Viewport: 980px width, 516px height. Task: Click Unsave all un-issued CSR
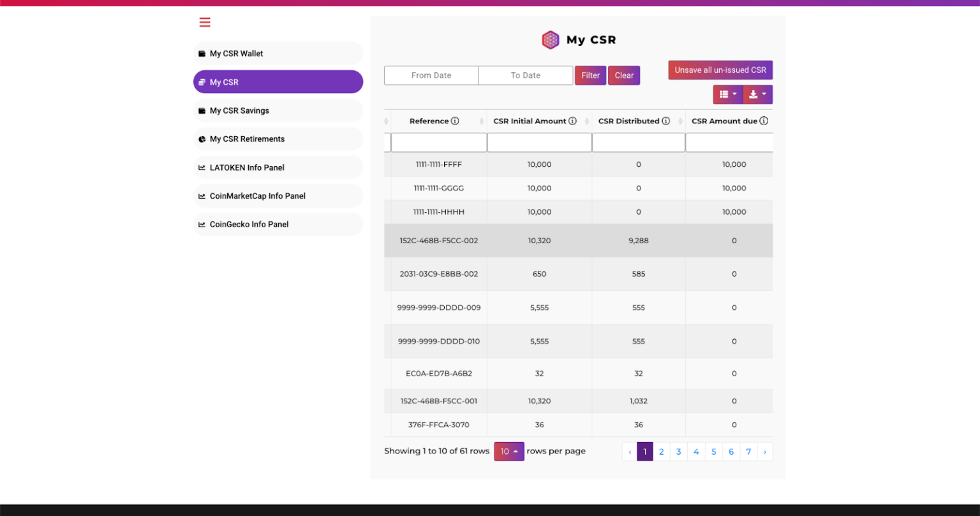720,70
